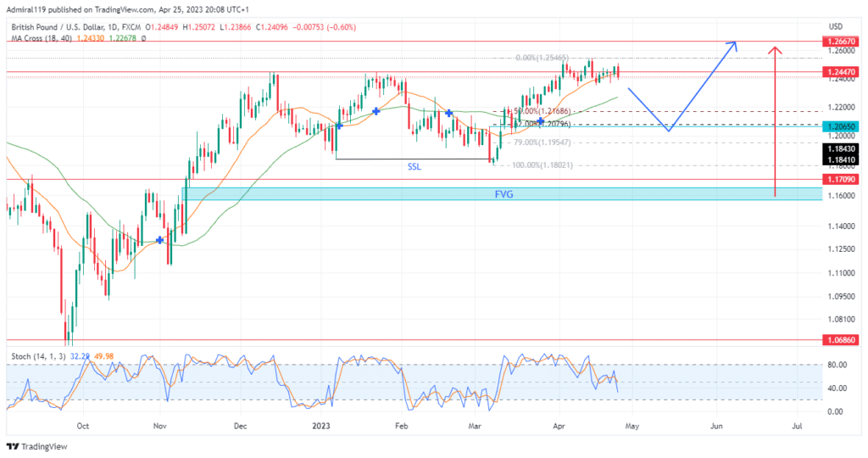Click the Stoch value 49.98

104,356
